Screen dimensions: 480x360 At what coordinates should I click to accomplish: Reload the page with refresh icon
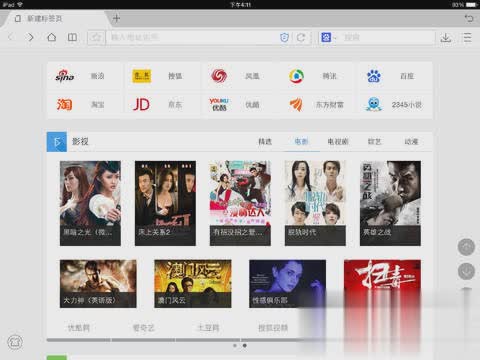pos(301,37)
